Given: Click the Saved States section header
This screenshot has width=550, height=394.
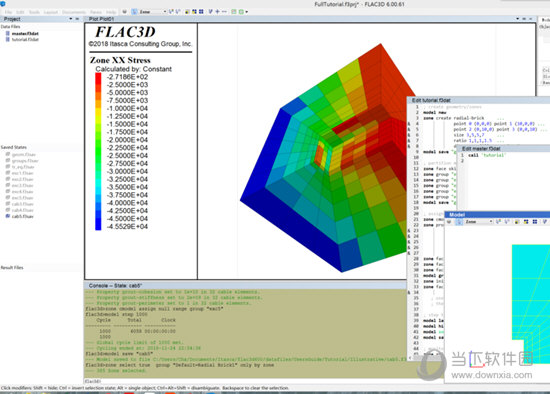Looking at the screenshot, I should [14, 147].
